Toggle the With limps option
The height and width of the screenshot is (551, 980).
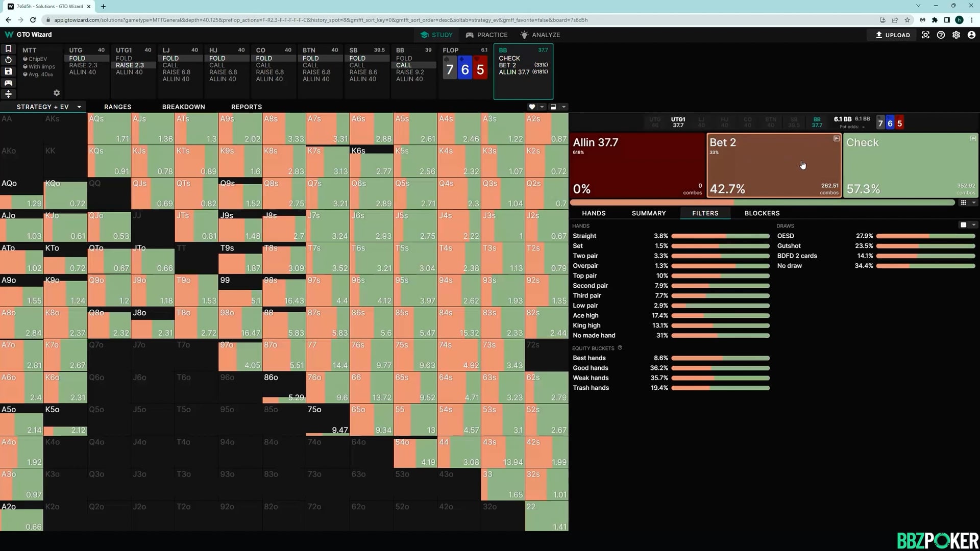coord(39,67)
